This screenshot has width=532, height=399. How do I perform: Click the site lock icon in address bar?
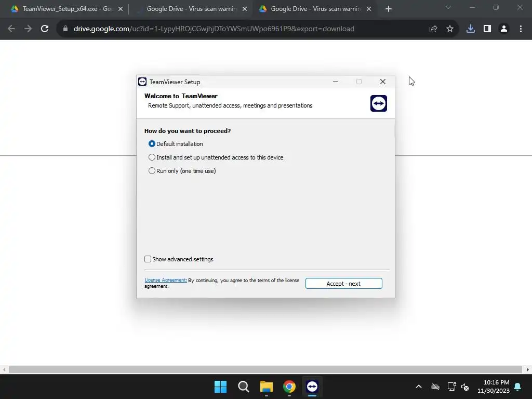coord(65,29)
